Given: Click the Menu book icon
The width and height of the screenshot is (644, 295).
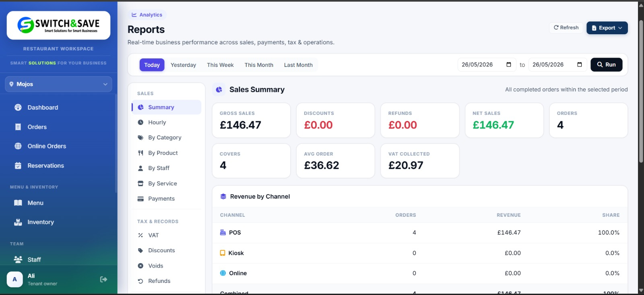Looking at the screenshot, I should coord(18,203).
